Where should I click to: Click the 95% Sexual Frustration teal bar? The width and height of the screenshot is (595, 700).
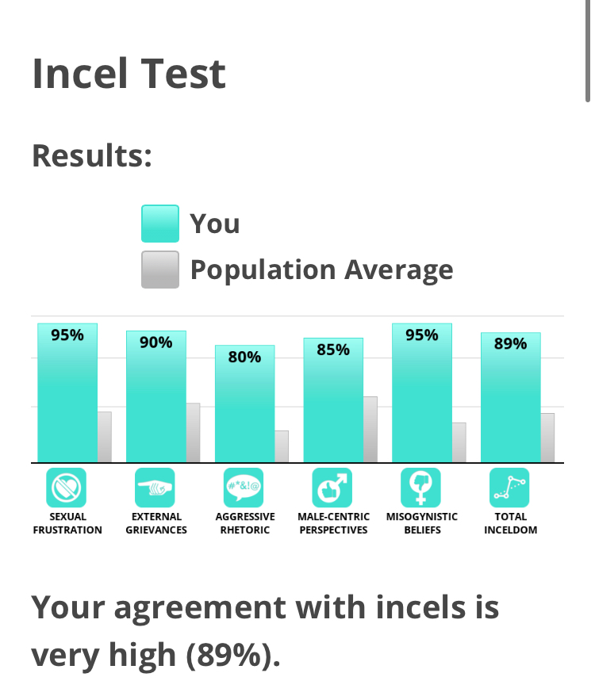(x=67, y=393)
